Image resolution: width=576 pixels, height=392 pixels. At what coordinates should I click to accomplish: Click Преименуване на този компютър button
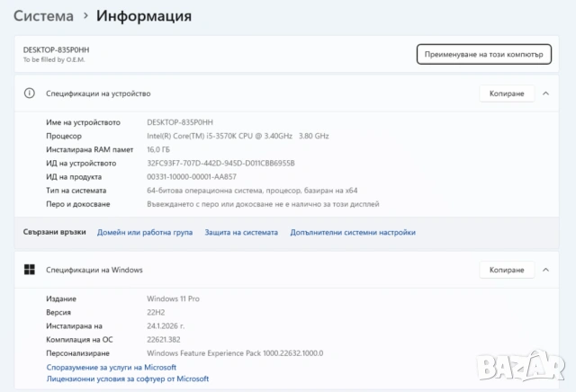pos(484,54)
